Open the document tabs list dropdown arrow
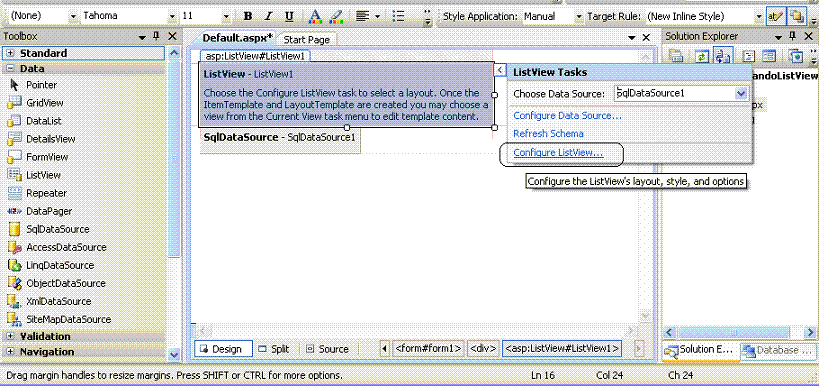The height and width of the screenshot is (386, 819). 632,38
